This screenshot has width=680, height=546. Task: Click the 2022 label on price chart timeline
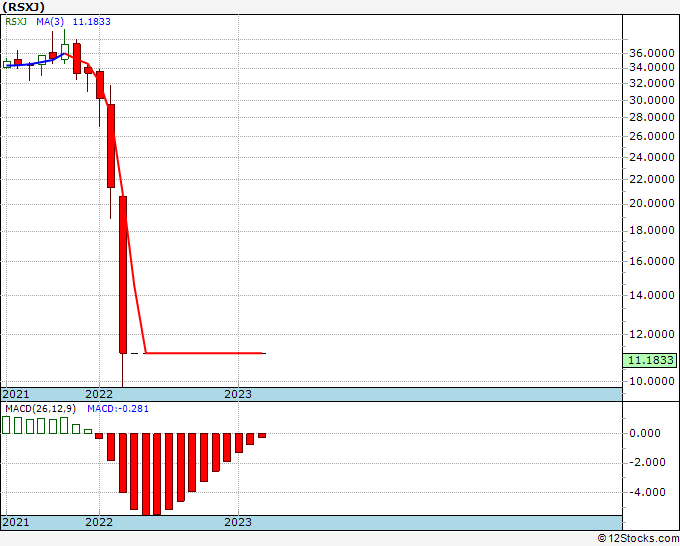coord(99,394)
